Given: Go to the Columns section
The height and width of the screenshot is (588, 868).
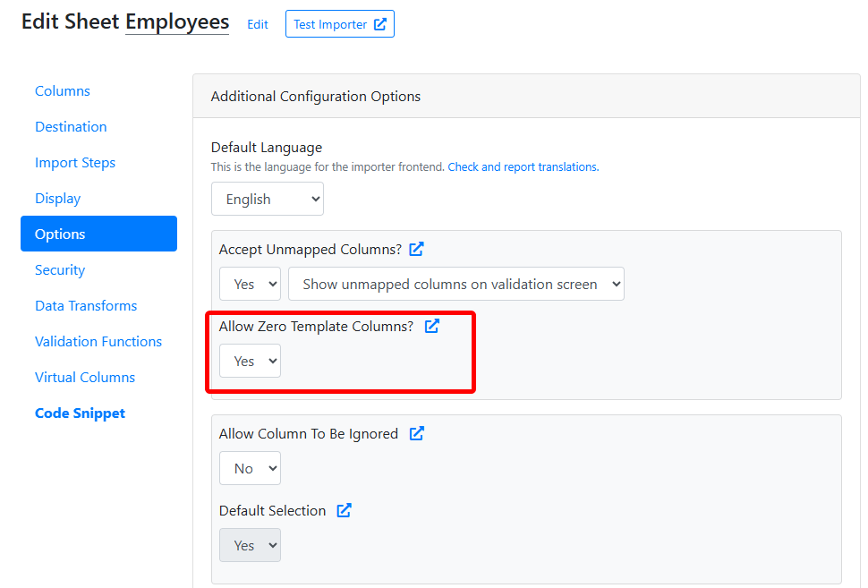Looking at the screenshot, I should (63, 90).
